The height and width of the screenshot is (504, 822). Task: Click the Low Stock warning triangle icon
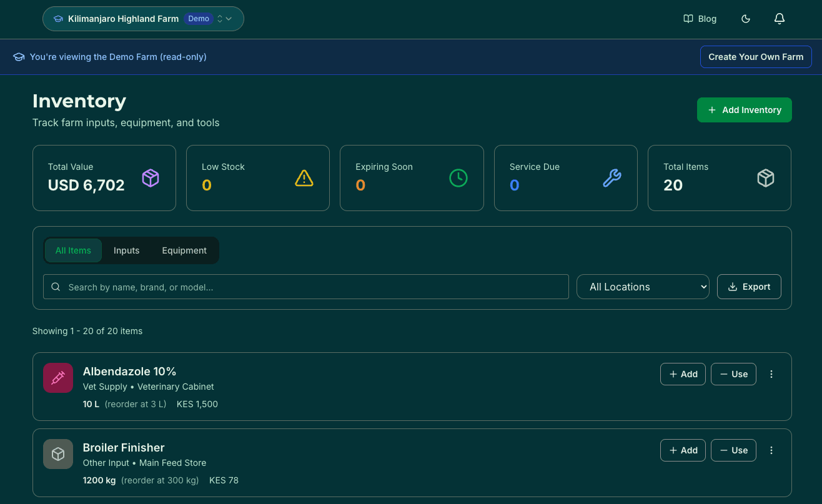click(x=304, y=178)
